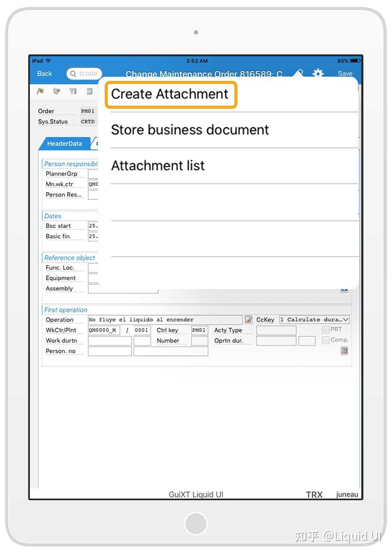Switch to the HeaderData tab

point(65,144)
